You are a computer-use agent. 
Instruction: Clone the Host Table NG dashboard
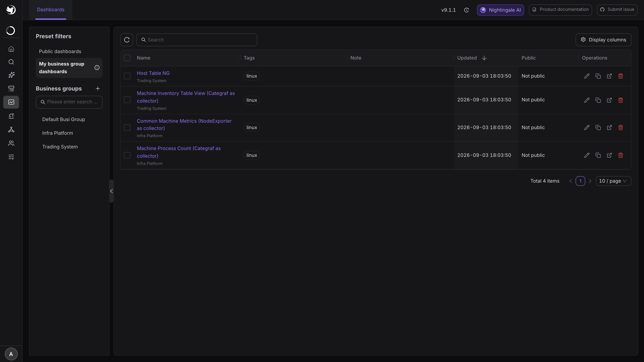[598, 76]
